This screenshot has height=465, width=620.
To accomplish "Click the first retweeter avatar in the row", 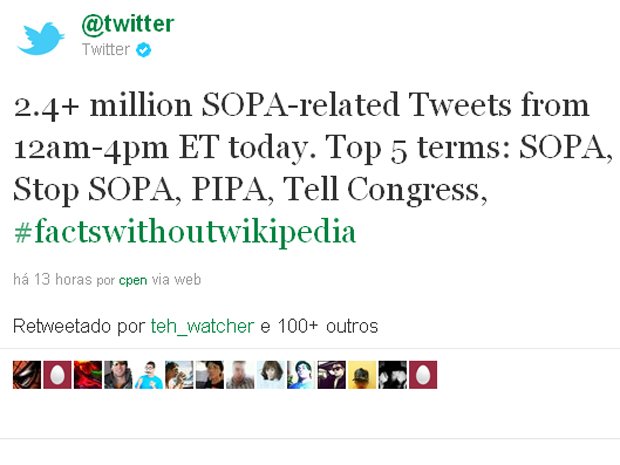I will pyautogui.click(x=26, y=374).
